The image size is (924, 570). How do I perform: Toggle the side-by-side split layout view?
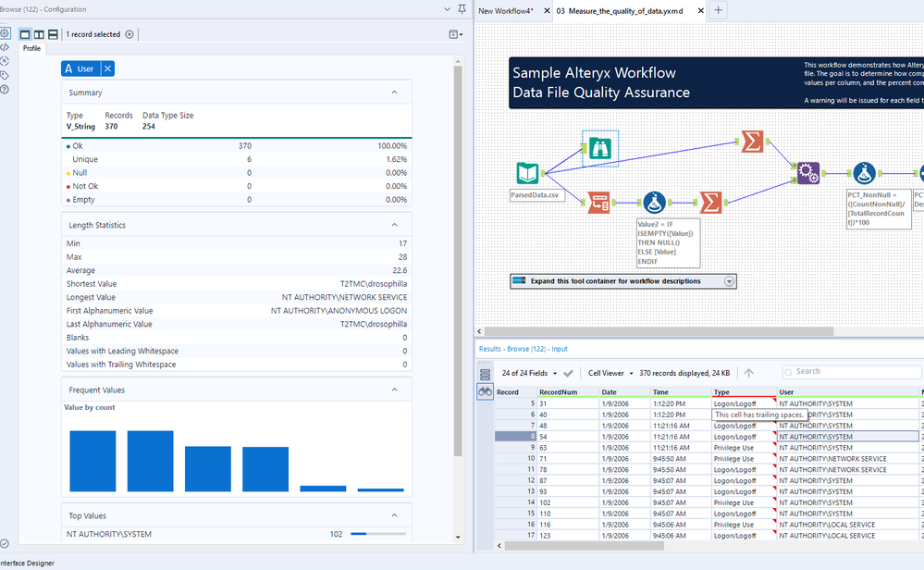[x=39, y=34]
